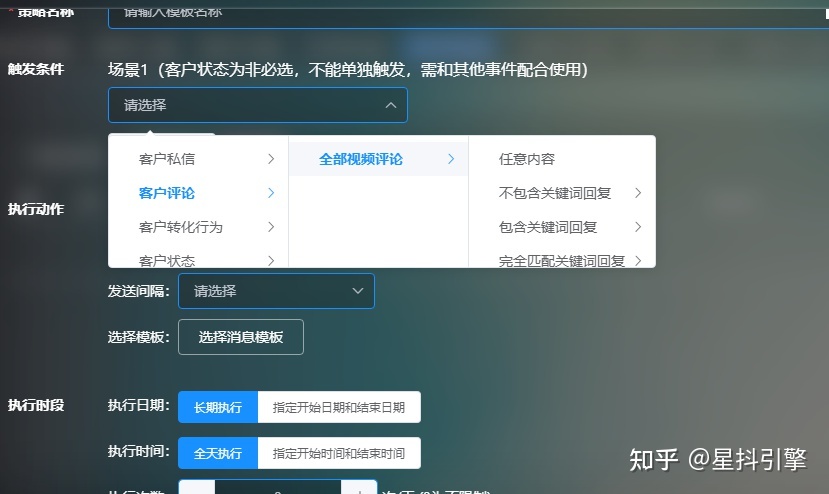Choose 指定开始日期和结束日期 option
Image resolution: width=829 pixels, height=494 pixels.
(x=339, y=407)
